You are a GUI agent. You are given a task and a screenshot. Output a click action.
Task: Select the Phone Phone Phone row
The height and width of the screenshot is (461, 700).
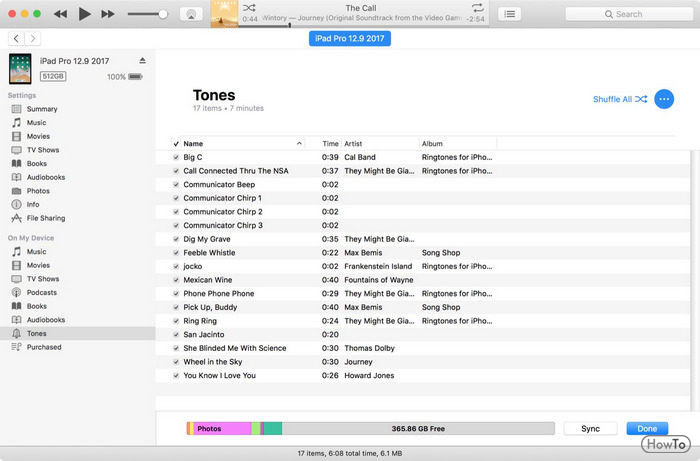(423, 294)
